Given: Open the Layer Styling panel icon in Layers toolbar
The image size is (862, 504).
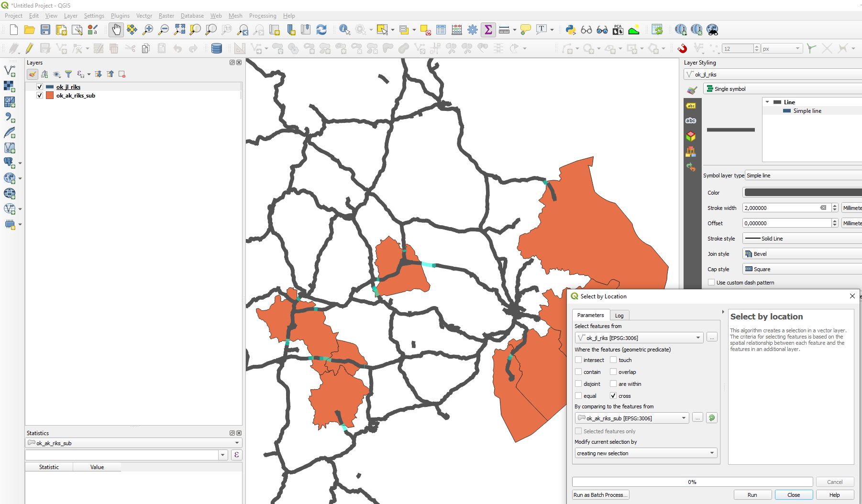Looking at the screenshot, I should 32,74.
